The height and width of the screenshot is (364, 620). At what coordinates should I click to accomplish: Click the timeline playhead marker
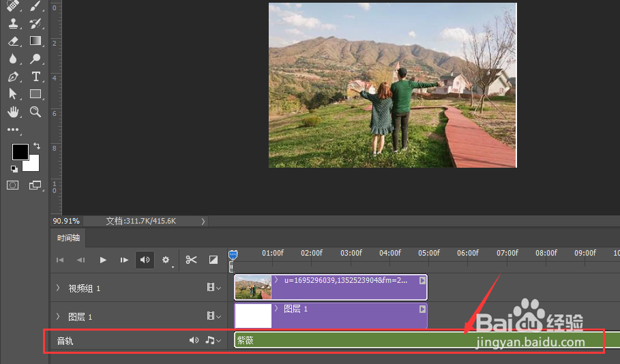[233, 255]
